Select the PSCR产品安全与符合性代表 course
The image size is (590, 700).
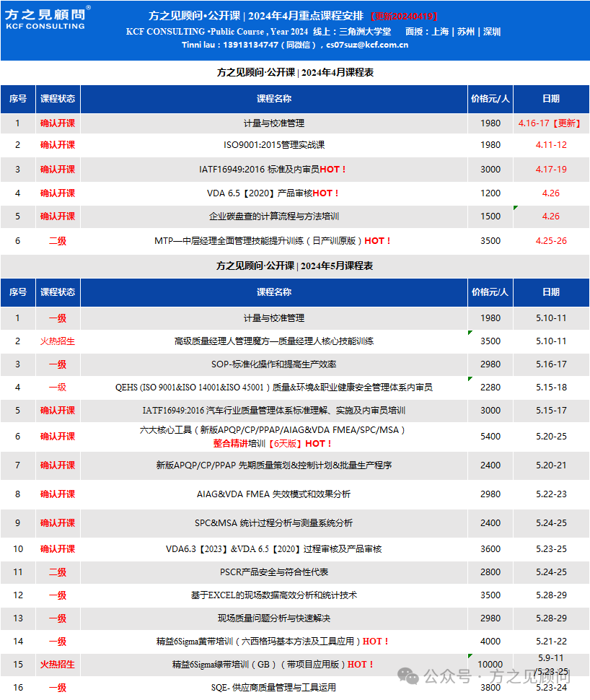(x=274, y=572)
